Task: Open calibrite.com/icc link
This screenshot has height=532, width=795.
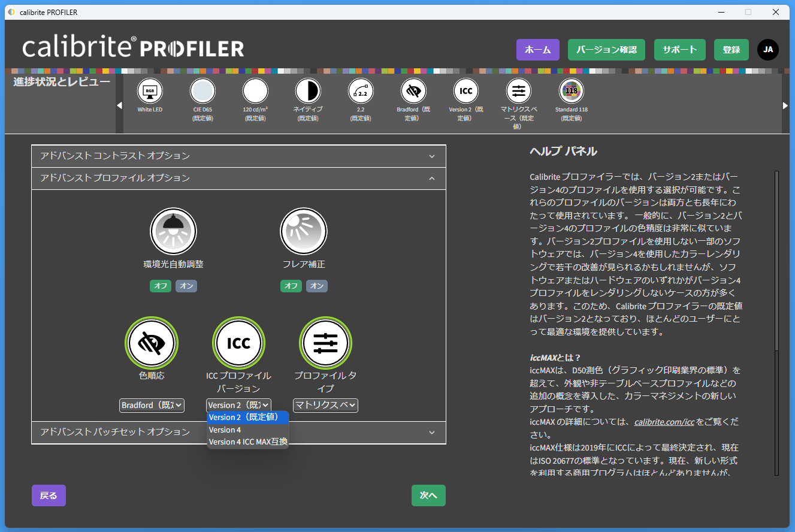Action: 664,422
